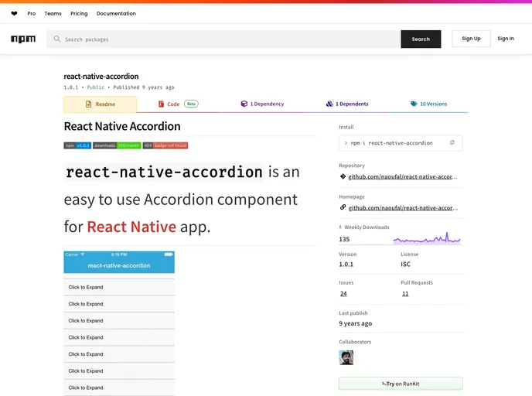This screenshot has width=532, height=396.
Task: Click the license value ISC
Action: point(405,264)
